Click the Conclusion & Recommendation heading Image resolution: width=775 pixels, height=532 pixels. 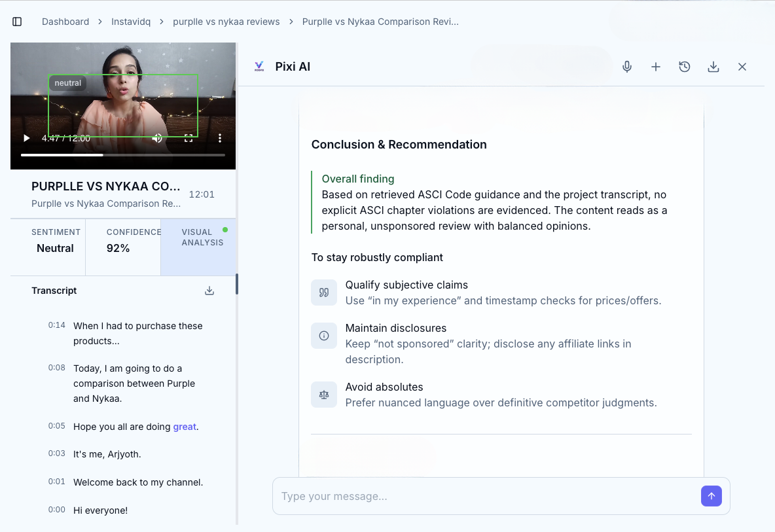[399, 144]
